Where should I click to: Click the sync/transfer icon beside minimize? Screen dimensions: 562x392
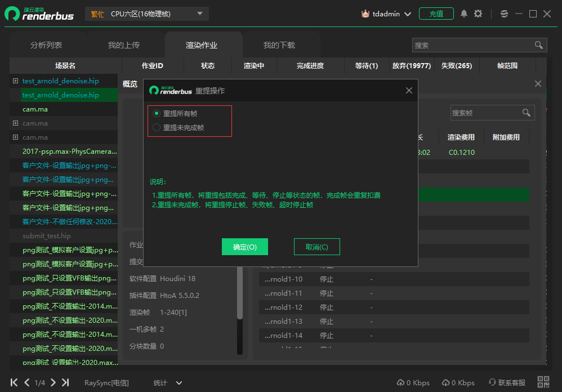504,14
